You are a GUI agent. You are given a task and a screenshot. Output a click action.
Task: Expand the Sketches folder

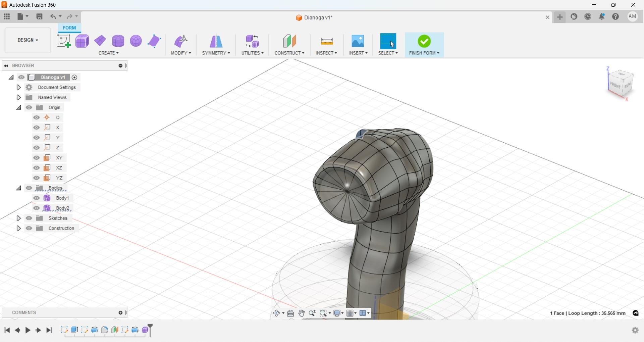coord(18,218)
